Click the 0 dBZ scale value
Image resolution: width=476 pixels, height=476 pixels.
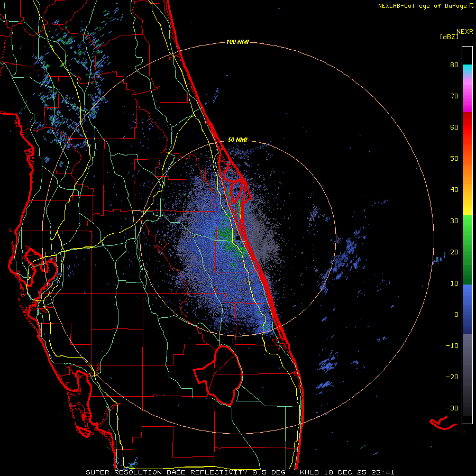tap(456, 315)
